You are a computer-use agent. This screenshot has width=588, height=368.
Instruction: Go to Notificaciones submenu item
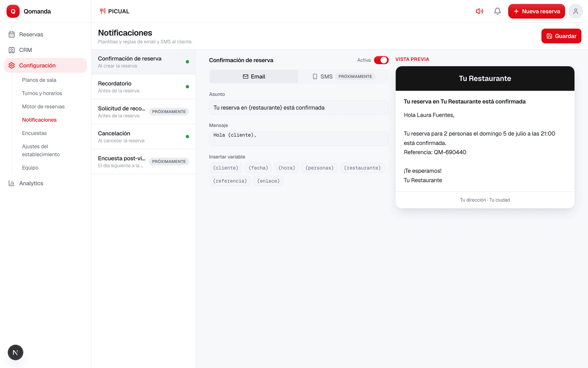tap(39, 120)
